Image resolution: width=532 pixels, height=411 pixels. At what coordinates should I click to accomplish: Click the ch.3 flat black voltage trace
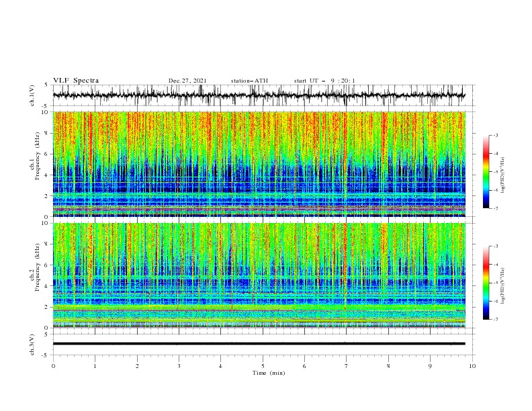coord(259,344)
